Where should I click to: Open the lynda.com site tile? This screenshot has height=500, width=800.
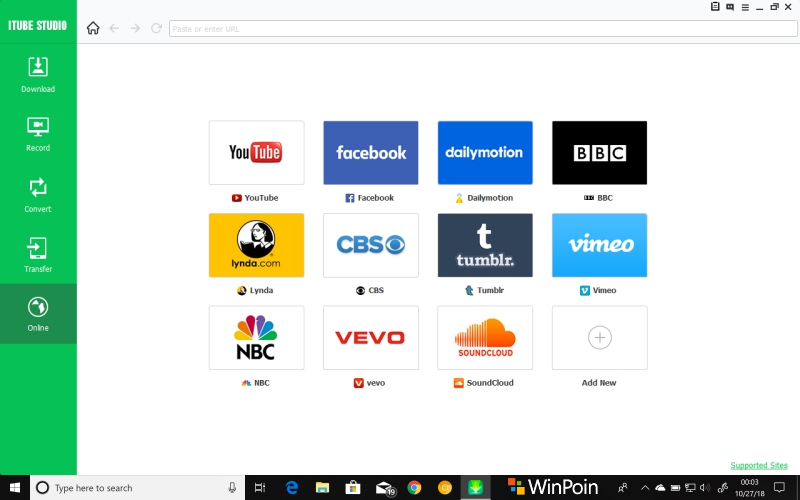pos(257,245)
